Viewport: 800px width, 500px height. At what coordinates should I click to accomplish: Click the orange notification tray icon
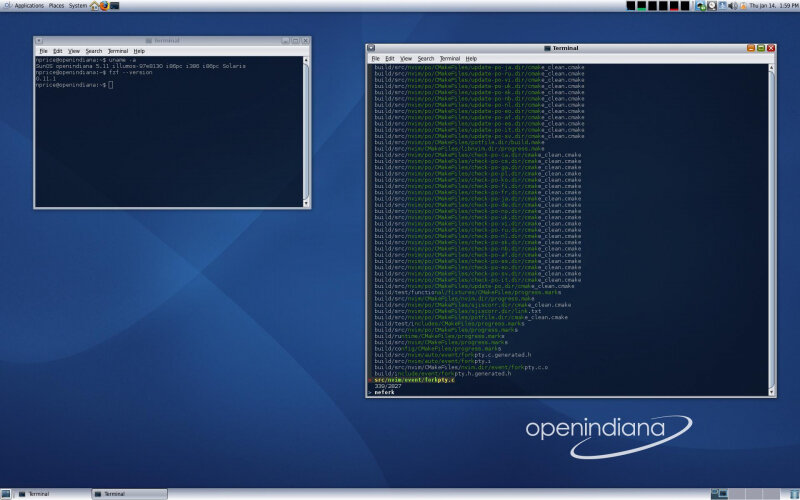pyautogui.click(x=743, y=6)
